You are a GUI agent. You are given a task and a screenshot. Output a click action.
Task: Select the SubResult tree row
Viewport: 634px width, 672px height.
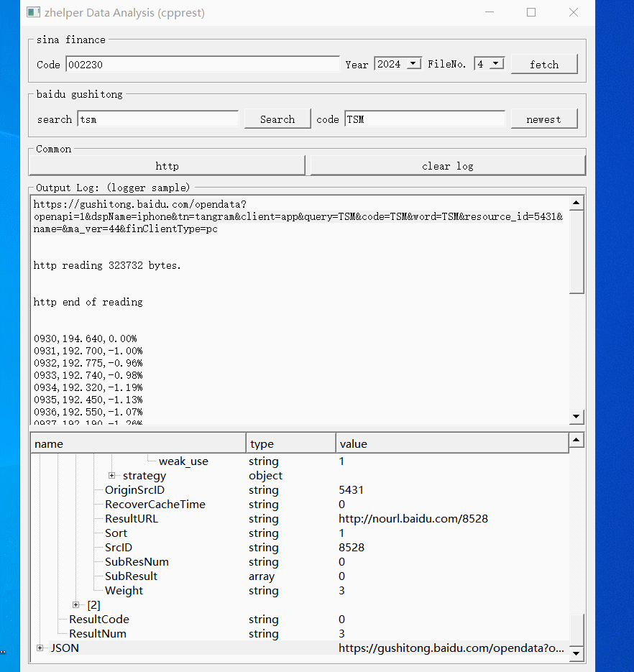300,576
